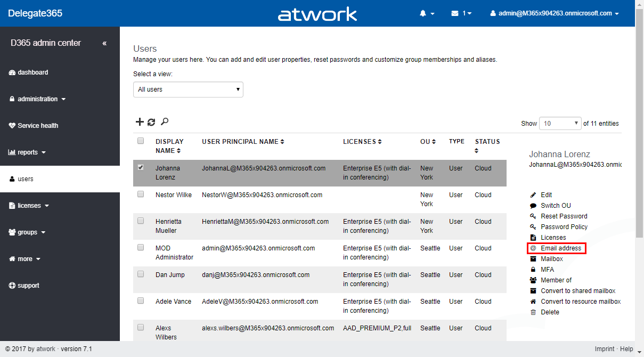The width and height of the screenshot is (644, 357).
Task: Click the atwork logo
Action: click(x=317, y=13)
